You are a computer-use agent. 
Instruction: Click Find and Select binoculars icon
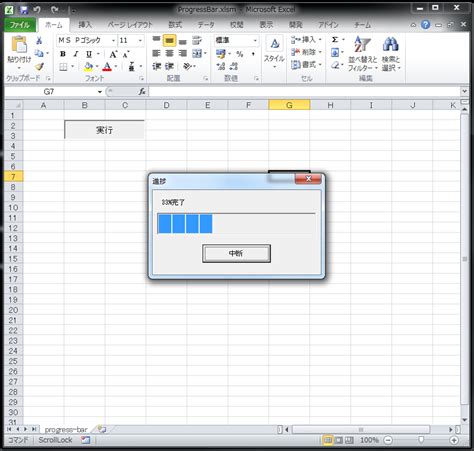click(x=391, y=53)
